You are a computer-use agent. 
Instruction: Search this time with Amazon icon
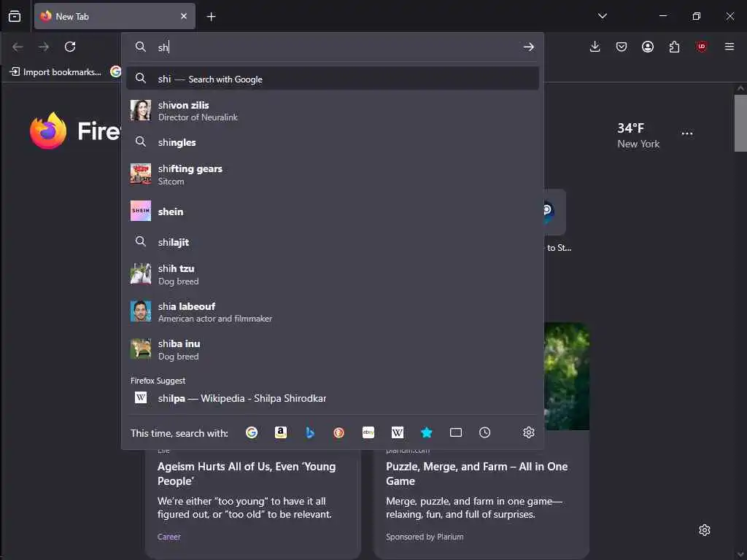coord(281,432)
